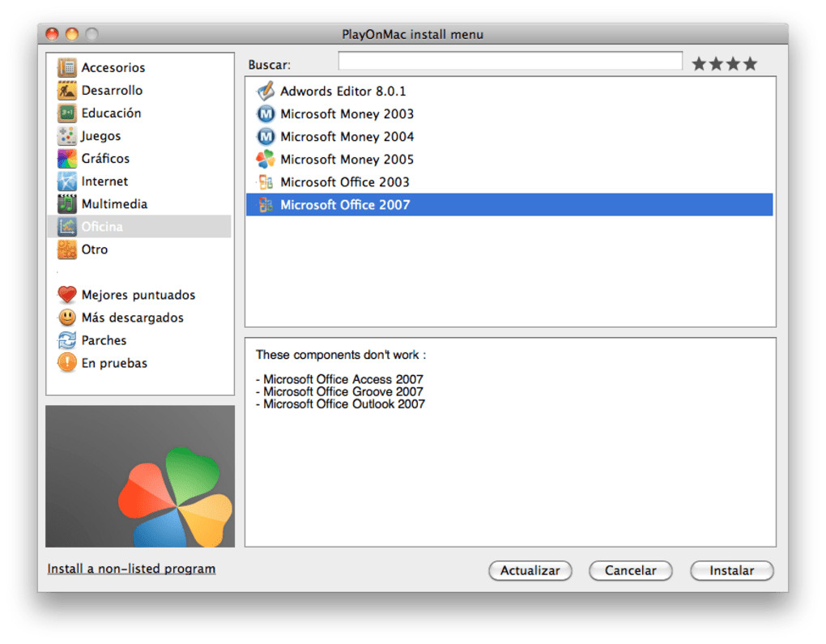Click the Gráficos rainbow icon
This screenshot has height=644, width=826.
(67, 158)
